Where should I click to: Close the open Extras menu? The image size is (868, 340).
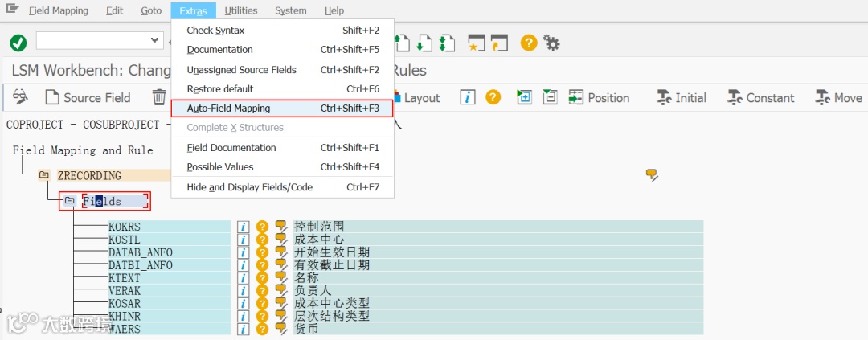click(x=193, y=10)
